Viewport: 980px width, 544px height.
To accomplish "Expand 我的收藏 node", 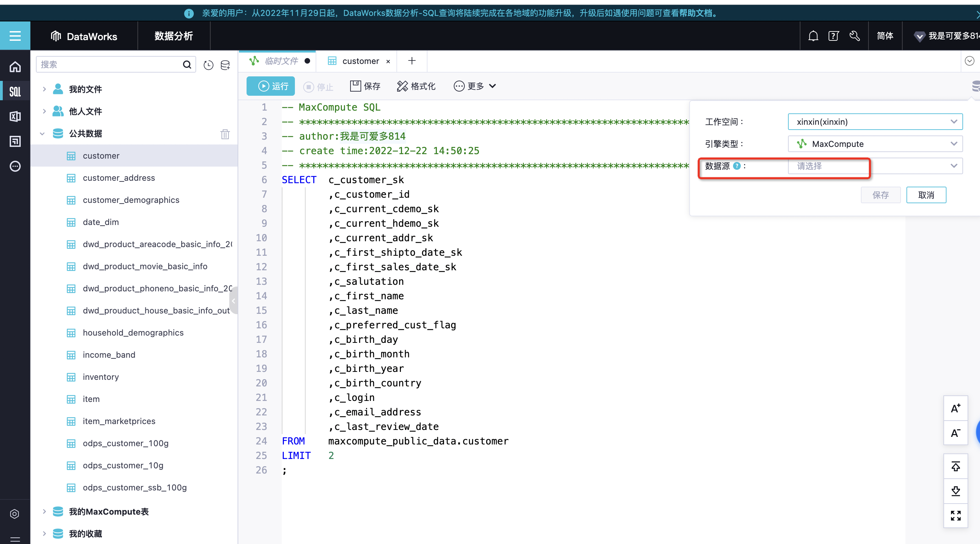I will point(44,533).
